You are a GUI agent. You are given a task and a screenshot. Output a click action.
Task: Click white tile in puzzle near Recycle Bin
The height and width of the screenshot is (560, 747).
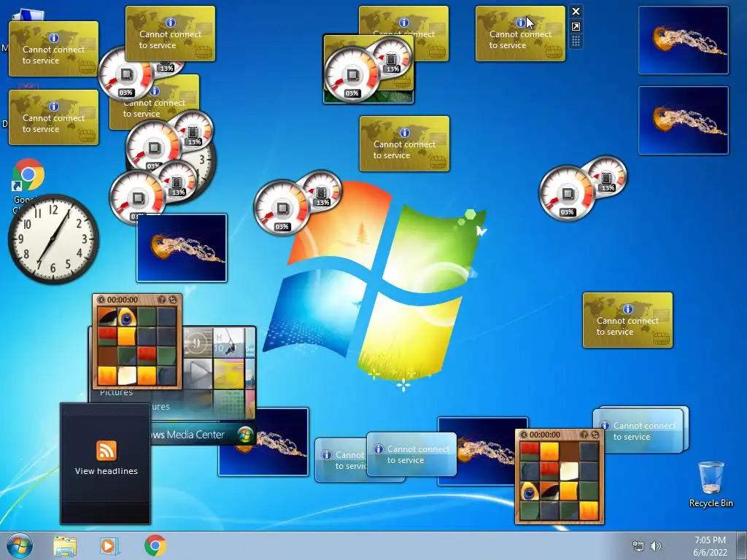click(569, 472)
